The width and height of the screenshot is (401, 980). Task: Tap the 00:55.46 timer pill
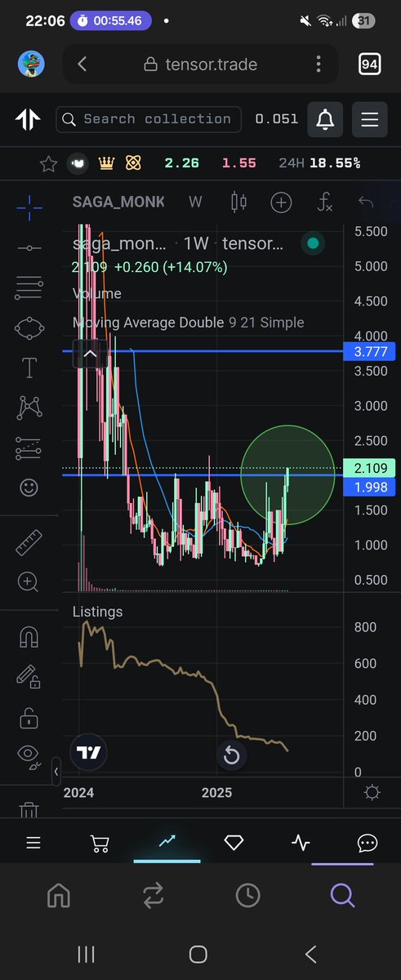pyautogui.click(x=112, y=20)
